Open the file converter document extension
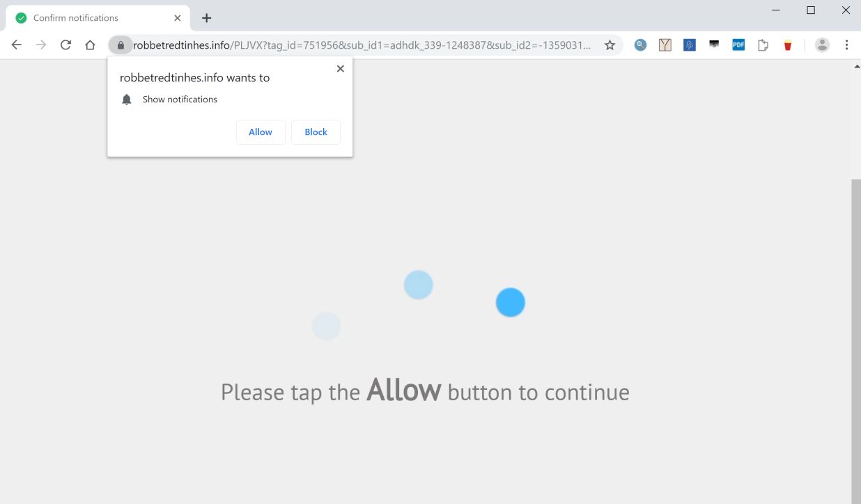 [x=763, y=45]
